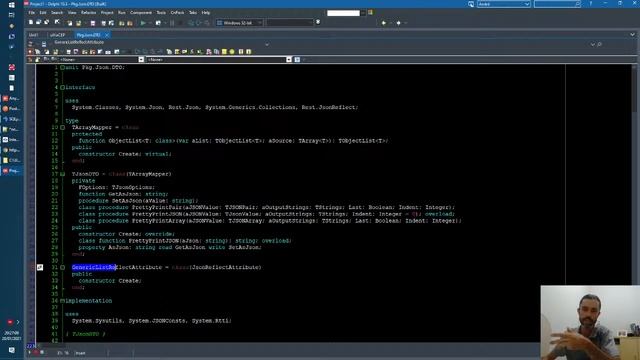Click the macro record icon in status bar
This screenshot has width=640, height=360.
pos(36,353)
